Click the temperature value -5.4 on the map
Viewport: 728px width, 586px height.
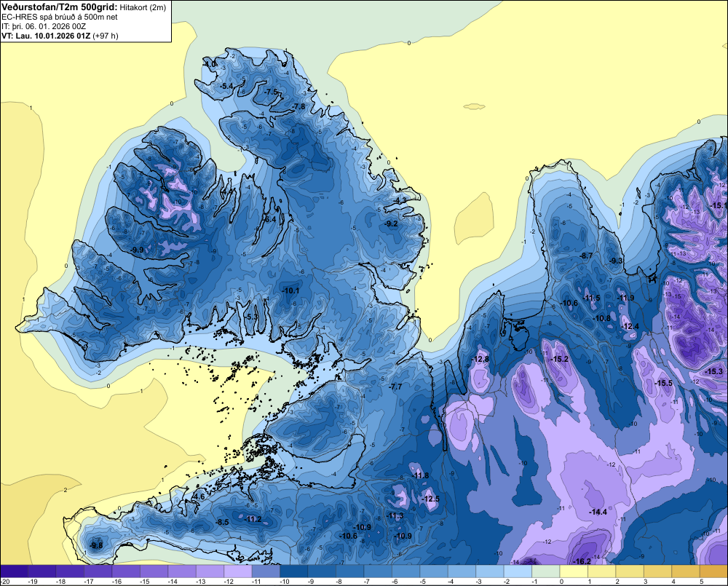coord(226,87)
